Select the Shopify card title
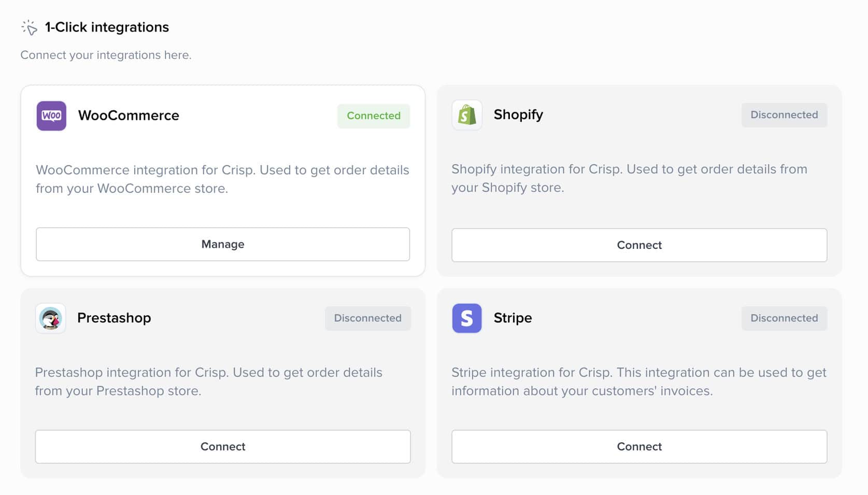868x495 pixels. coord(518,115)
